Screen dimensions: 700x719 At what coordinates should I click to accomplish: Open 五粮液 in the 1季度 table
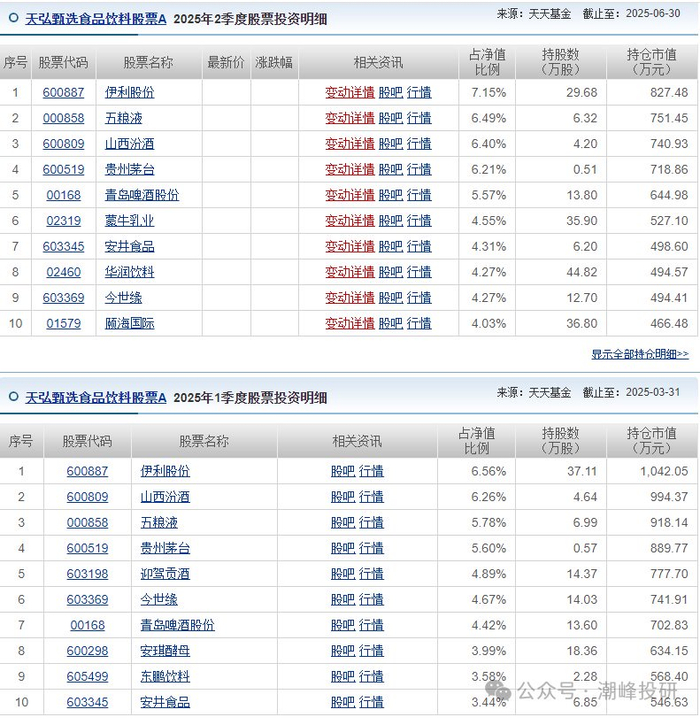159,523
